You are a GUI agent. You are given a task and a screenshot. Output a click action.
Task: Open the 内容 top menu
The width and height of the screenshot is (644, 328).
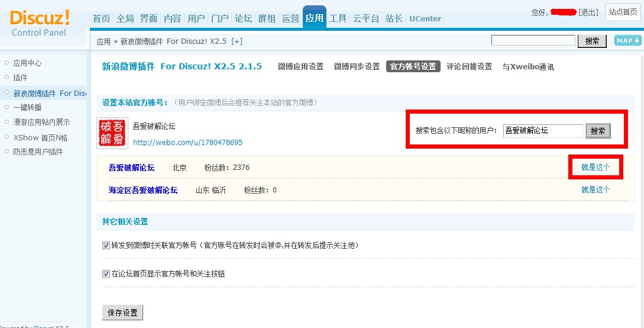coord(172,18)
